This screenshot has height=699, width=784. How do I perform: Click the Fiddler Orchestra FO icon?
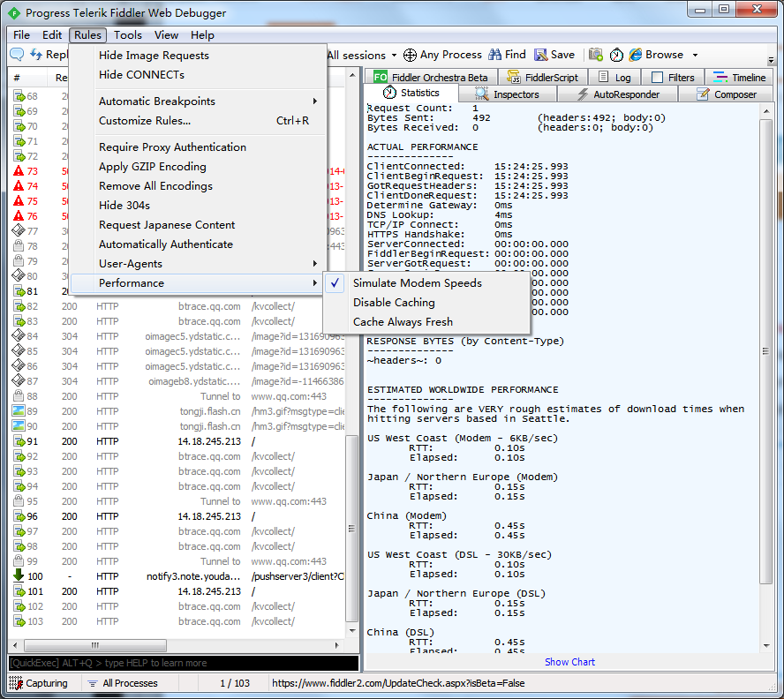(x=381, y=77)
